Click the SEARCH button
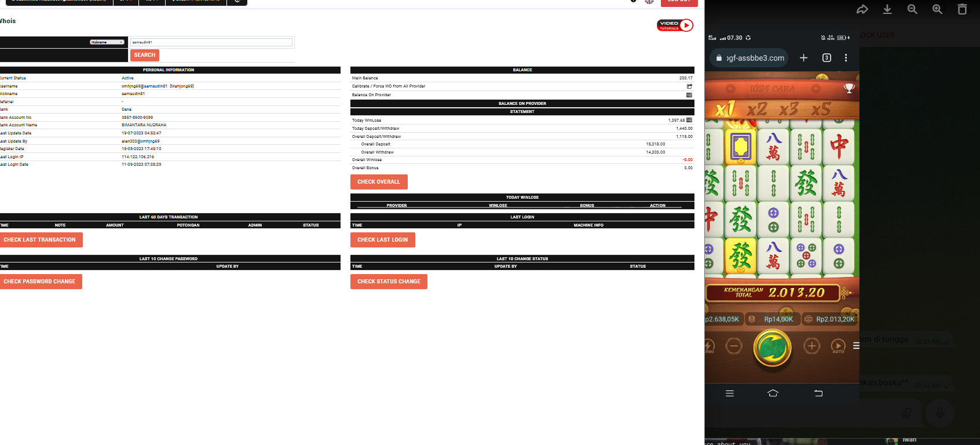 (145, 55)
